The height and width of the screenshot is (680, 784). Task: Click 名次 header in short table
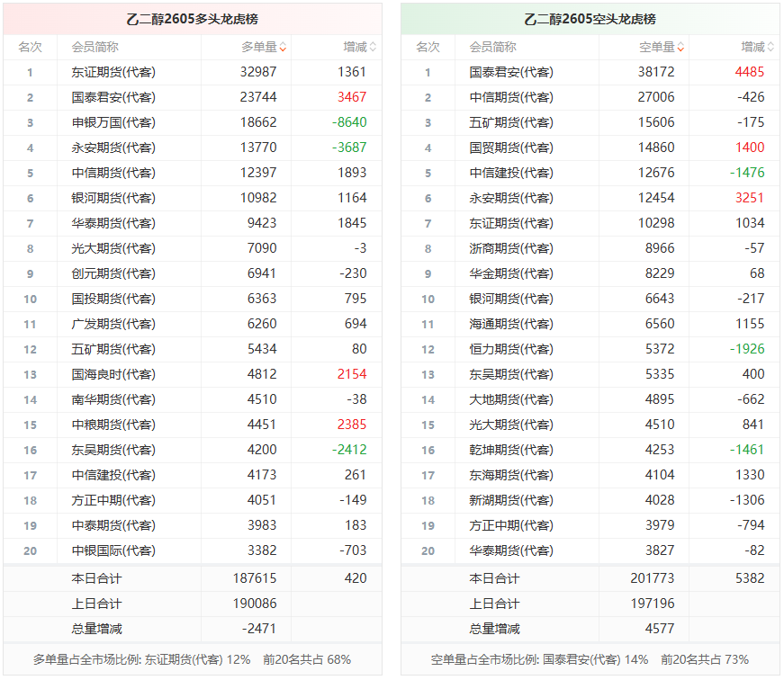click(428, 48)
